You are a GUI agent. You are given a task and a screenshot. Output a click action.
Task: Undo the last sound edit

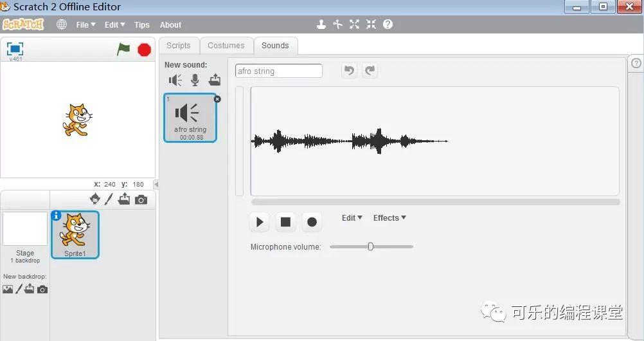(349, 71)
